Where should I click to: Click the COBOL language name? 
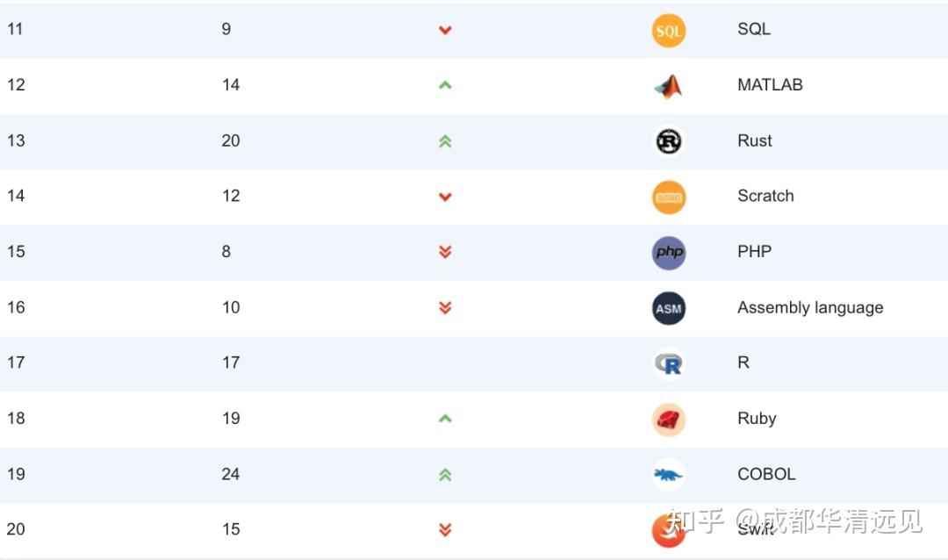pyautogui.click(x=765, y=474)
